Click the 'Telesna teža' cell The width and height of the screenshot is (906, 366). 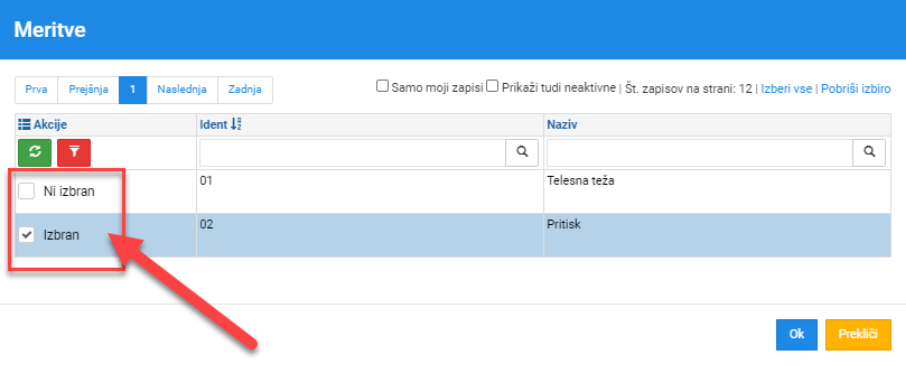click(716, 191)
